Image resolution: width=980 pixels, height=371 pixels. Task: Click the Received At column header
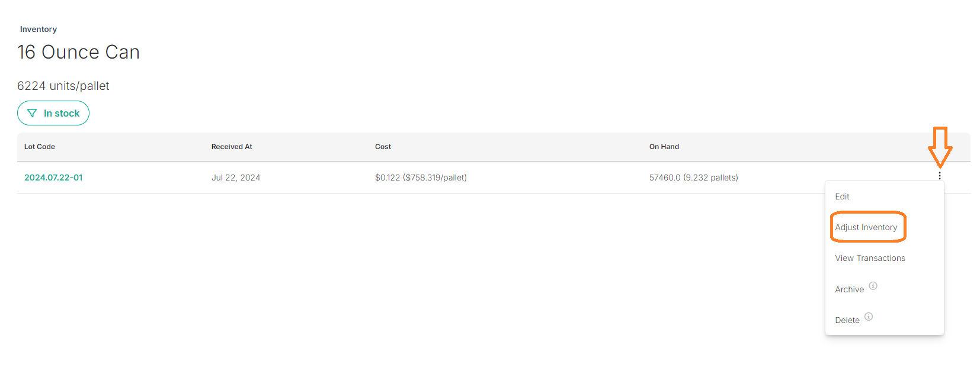click(232, 147)
